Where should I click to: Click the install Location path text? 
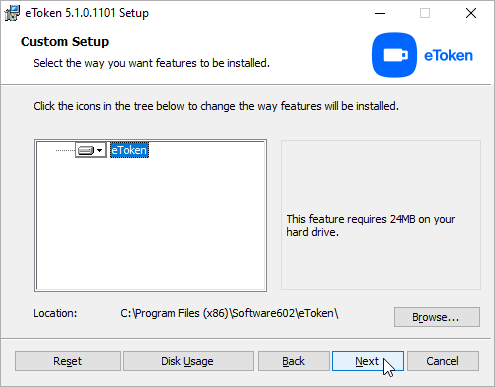(x=229, y=313)
